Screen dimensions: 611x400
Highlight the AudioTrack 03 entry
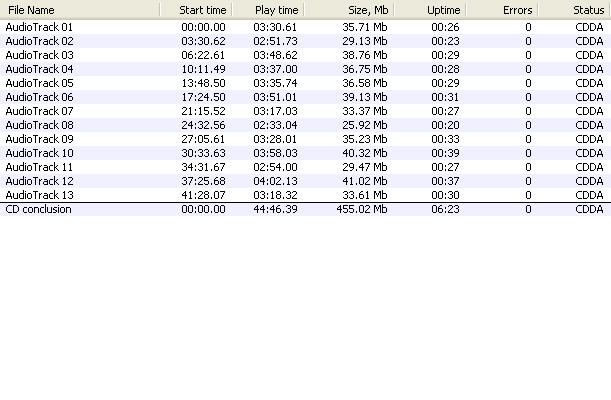click(x=40, y=55)
